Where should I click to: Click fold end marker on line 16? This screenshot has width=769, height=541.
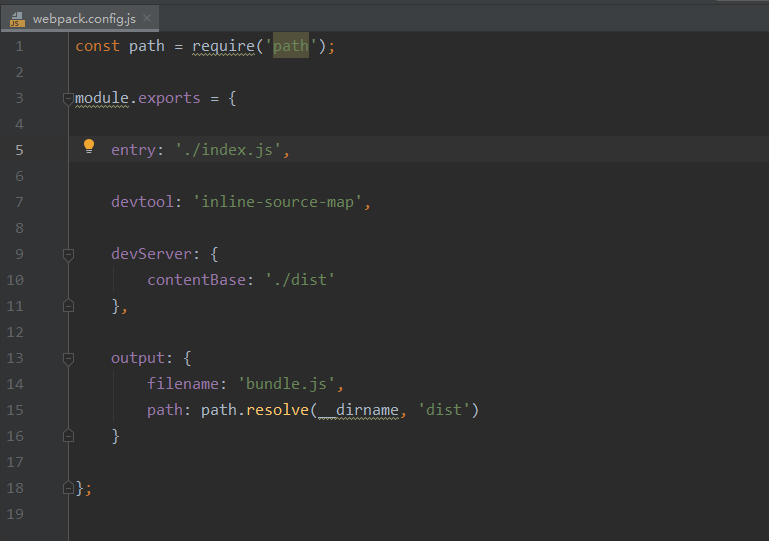[68, 436]
